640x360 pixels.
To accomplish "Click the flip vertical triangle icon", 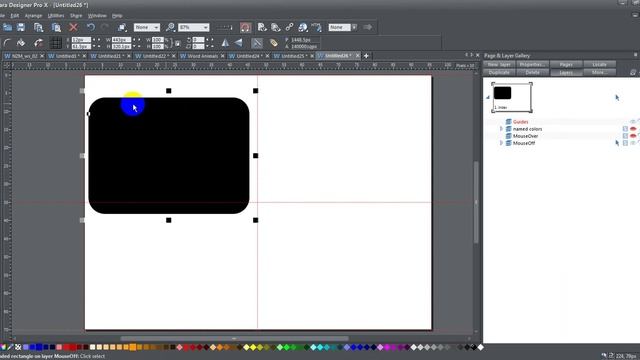I will coord(238,42).
